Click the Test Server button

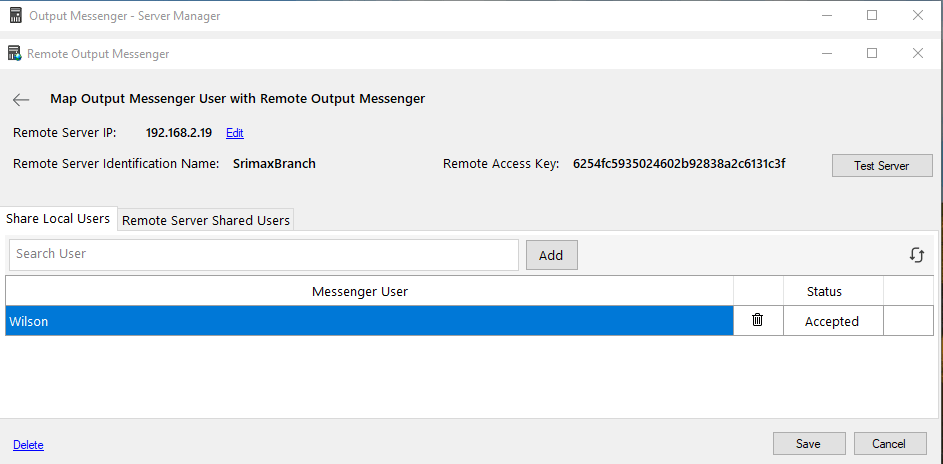coord(882,166)
